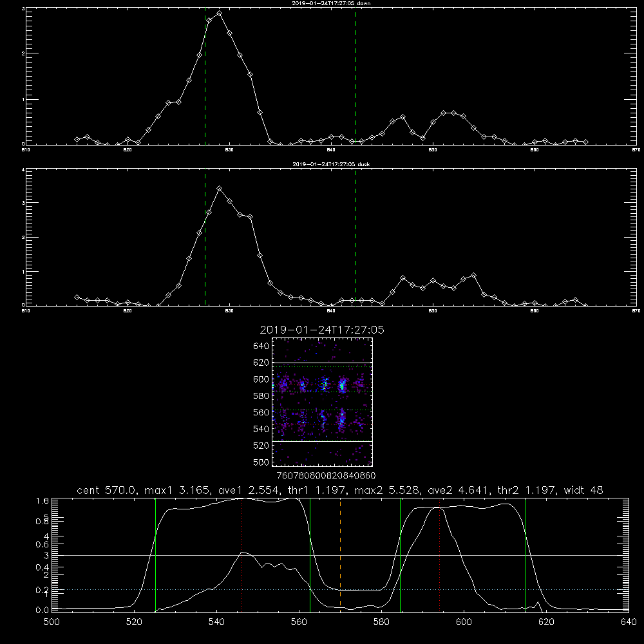Click the x-axis label 520 of bottom plot
This screenshot has width=644, height=644.
click(x=135, y=622)
